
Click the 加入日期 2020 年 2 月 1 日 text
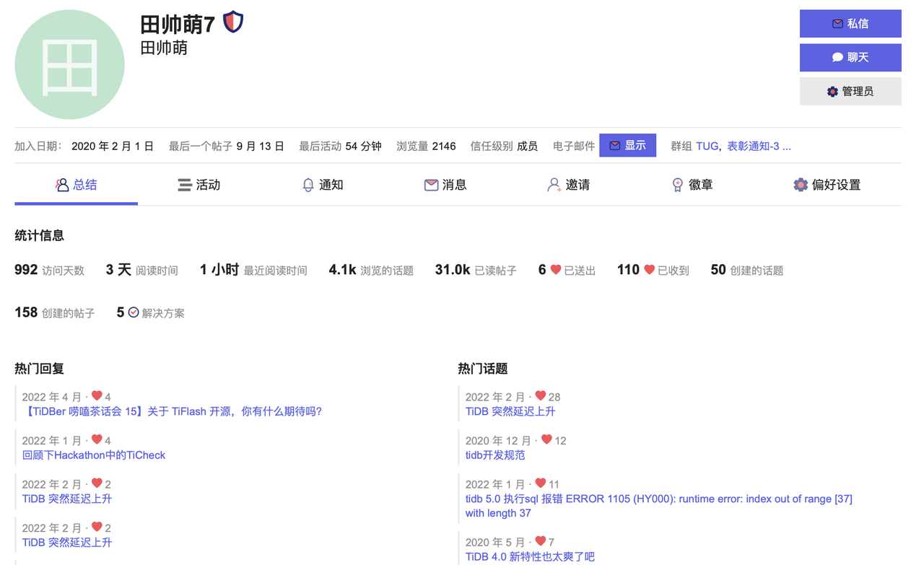(x=84, y=146)
